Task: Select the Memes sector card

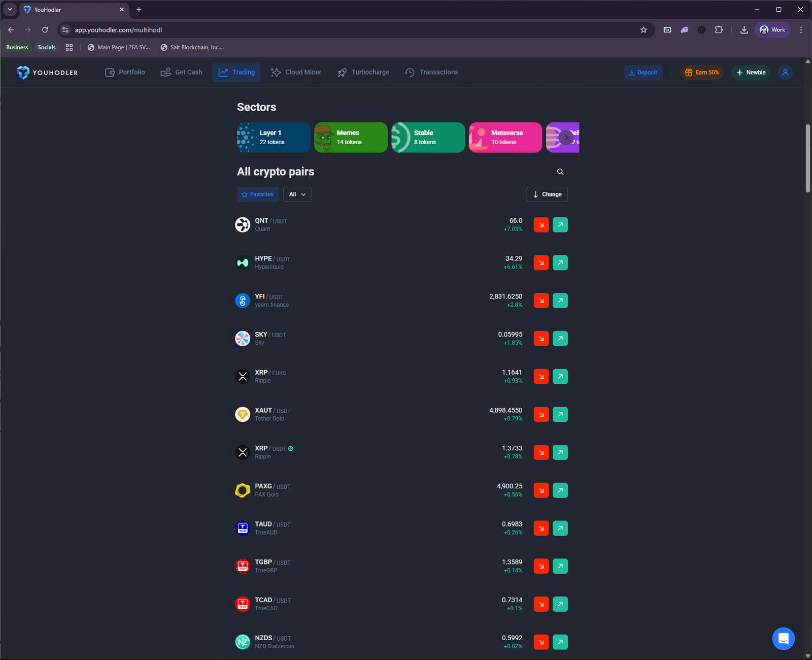Action: [x=350, y=137]
